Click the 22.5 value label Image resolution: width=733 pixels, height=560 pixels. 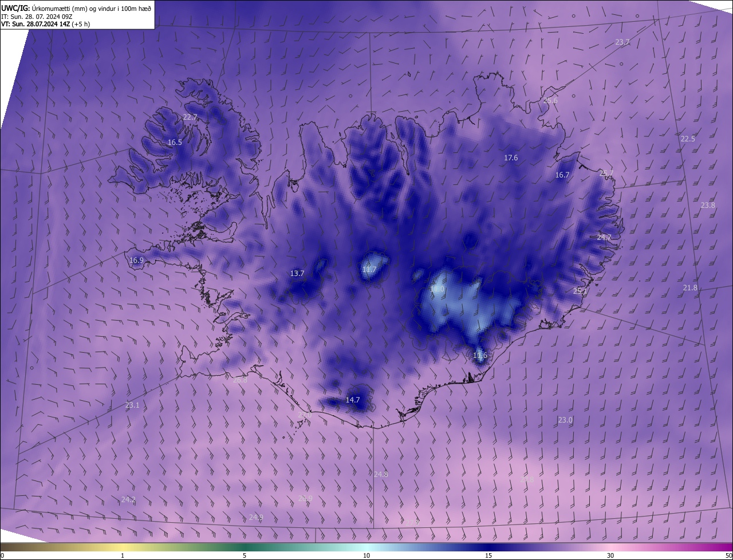coord(688,139)
